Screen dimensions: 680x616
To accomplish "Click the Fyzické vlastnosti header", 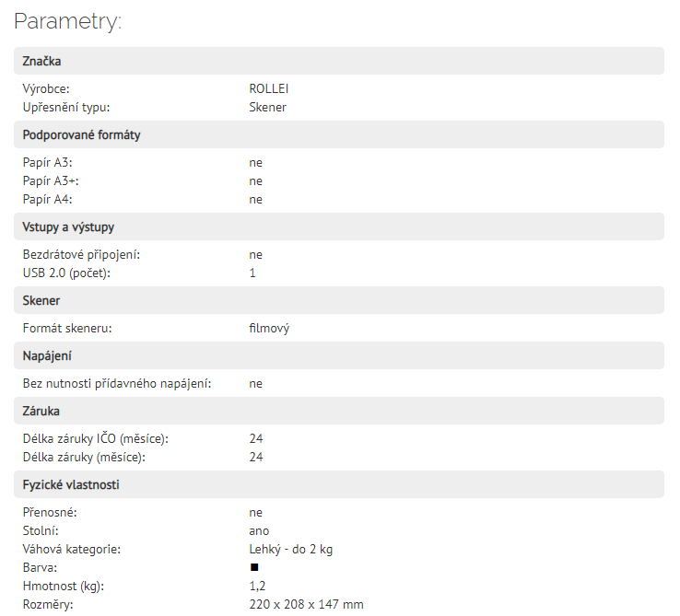I will pyautogui.click(x=339, y=484).
